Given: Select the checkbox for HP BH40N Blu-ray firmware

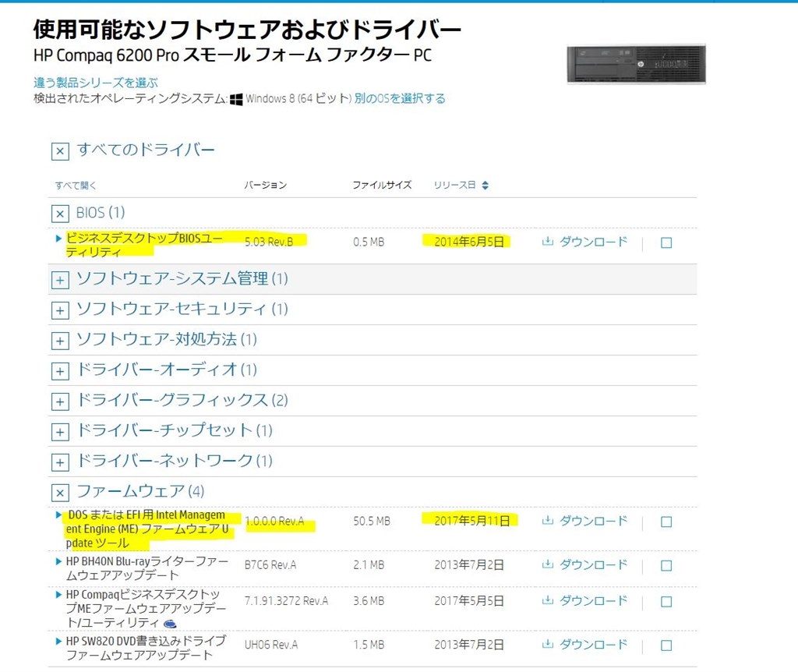Looking at the screenshot, I should pos(666,566).
